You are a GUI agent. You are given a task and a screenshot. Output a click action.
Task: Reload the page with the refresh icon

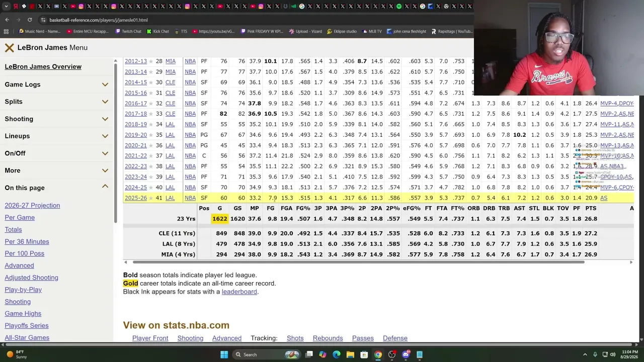(30, 20)
